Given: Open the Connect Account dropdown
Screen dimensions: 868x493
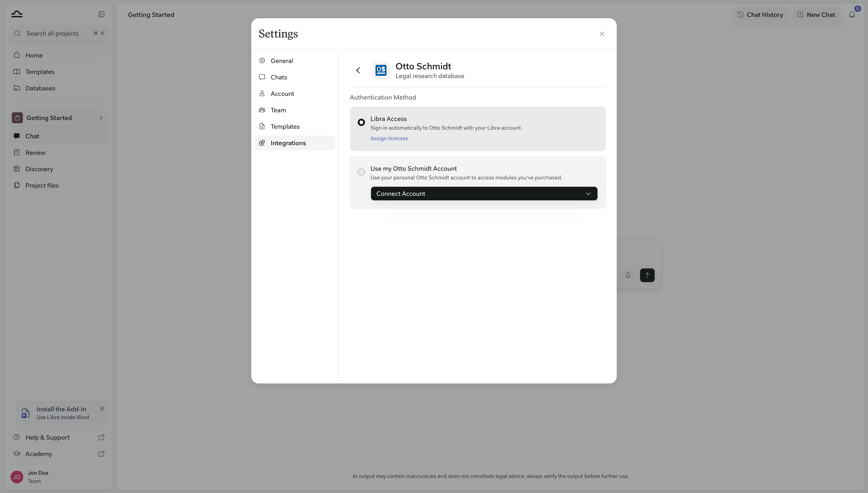Looking at the screenshot, I should (484, 194).
